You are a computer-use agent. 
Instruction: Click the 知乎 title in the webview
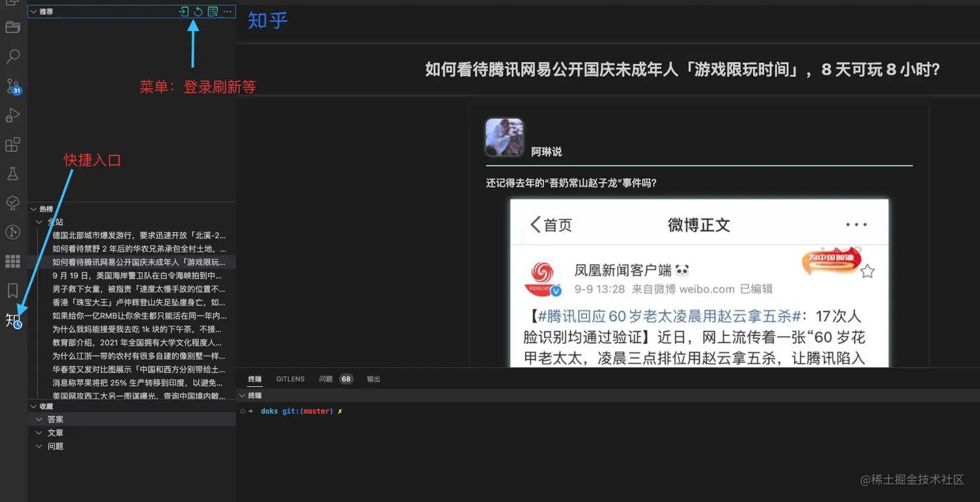click(x=268, y=20)
